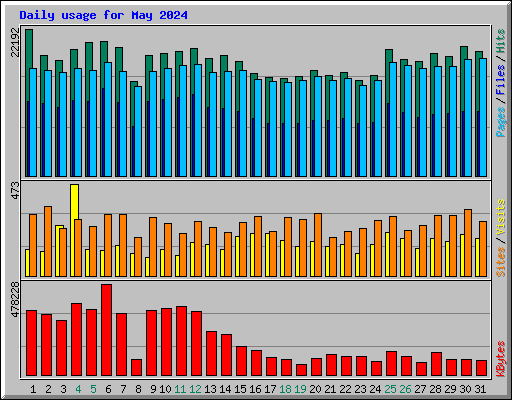Click day 17 on the x-axis
Screen dimensions: 512x400
click(x=270, y=389)
